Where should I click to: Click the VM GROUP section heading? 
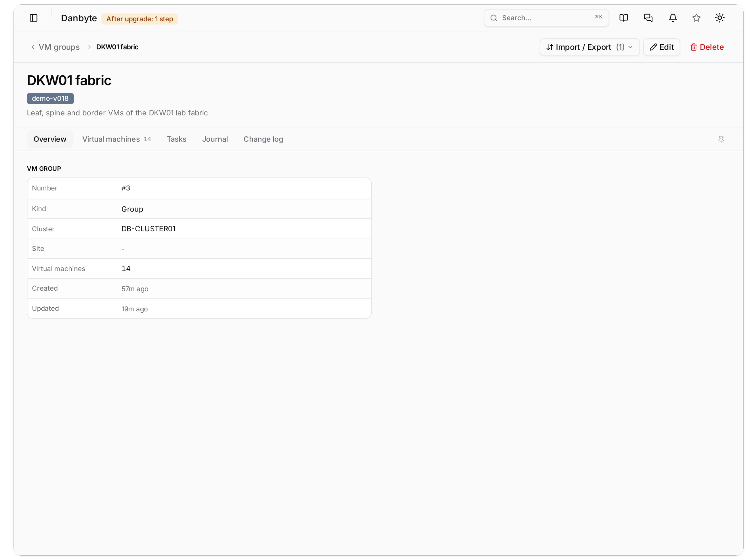click(44, 169)
